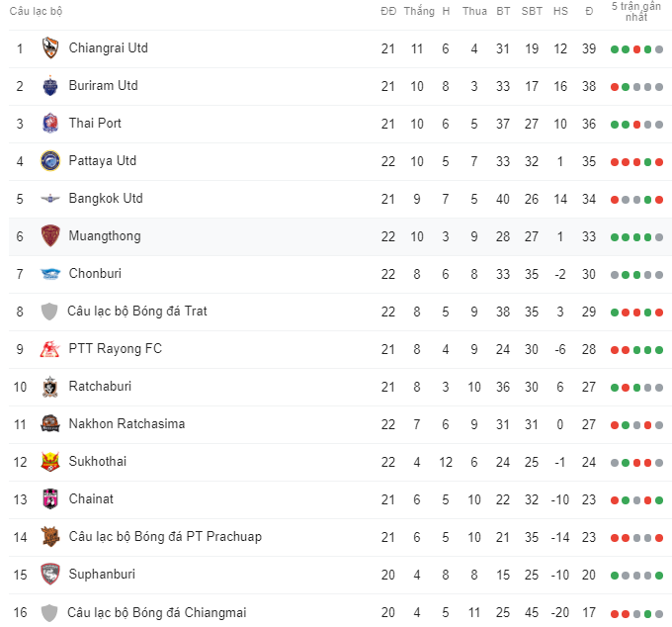Image resolution: width=672 pixels, height=627 pixels.
Task: Click the Câu lạc bộ column header
Action: (x=36, y=10)
